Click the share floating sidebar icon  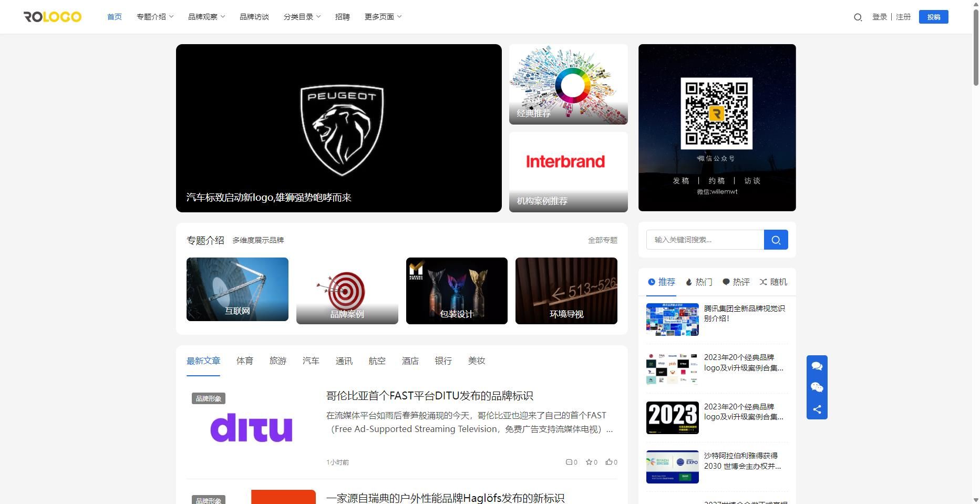[817, 409]
